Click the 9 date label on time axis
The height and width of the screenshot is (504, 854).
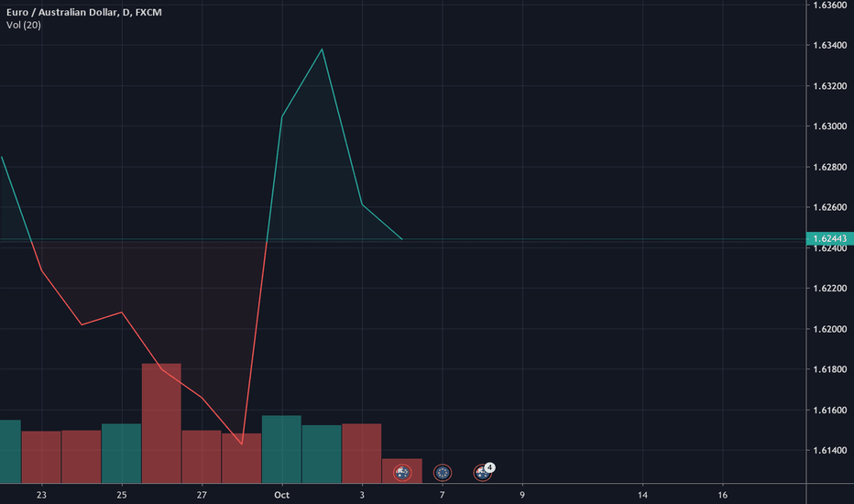tap(522, 495)
